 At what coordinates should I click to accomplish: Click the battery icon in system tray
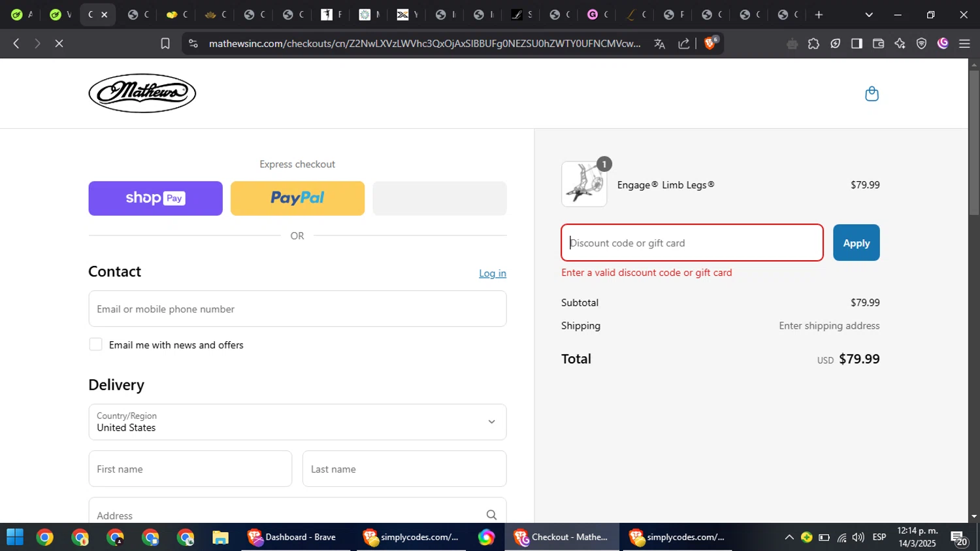(825, 537)
